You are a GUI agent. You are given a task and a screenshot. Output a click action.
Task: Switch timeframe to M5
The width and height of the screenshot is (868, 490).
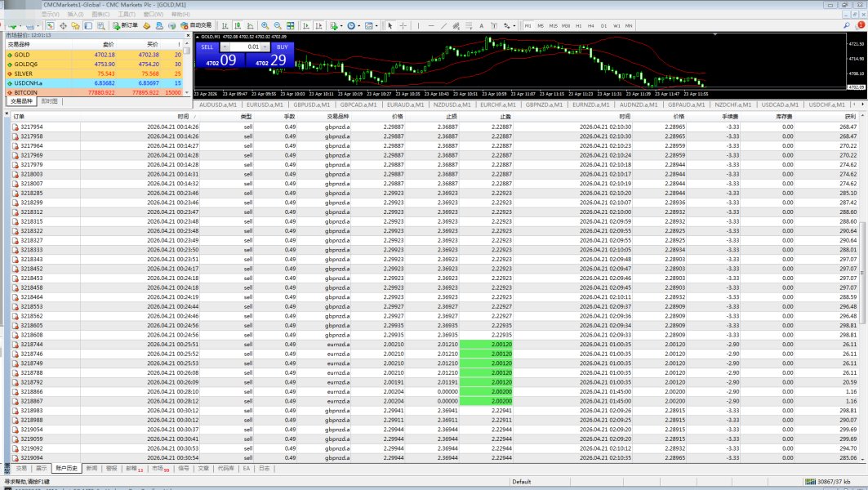(x=541, y=25)
